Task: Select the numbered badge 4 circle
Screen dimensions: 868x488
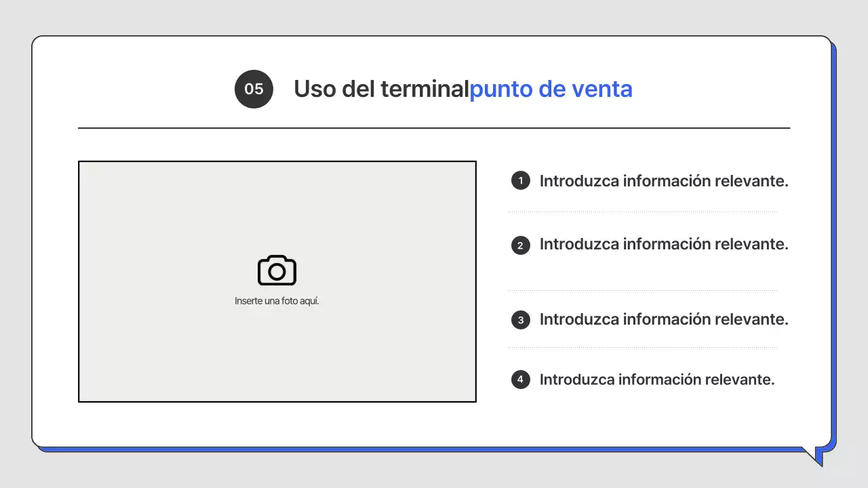Action: tap(520, 380)
